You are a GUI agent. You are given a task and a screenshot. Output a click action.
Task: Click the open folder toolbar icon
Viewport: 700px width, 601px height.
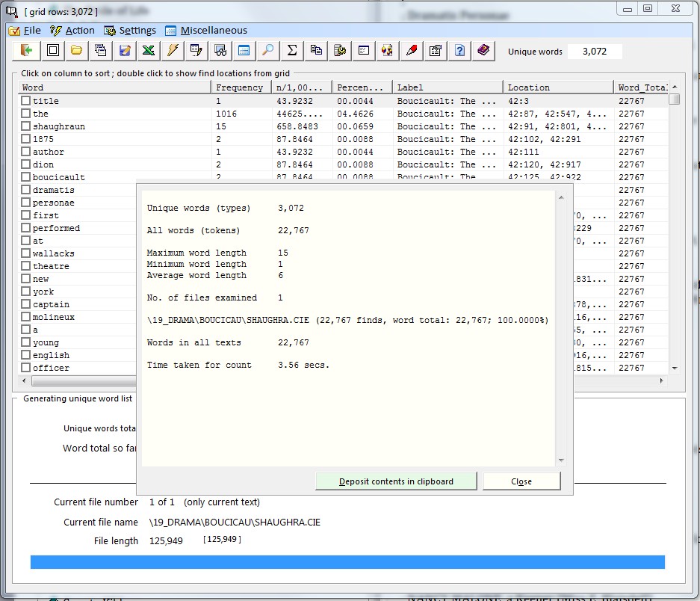click(x=76, y=51)
